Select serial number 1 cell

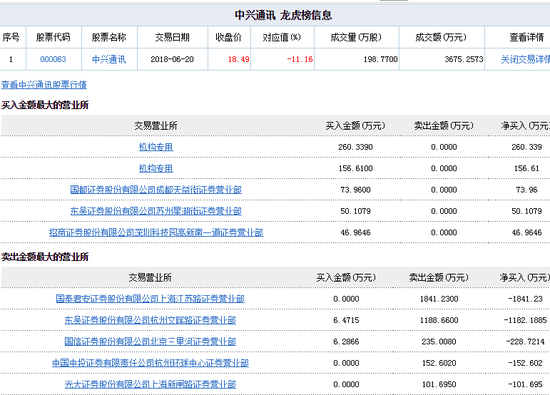point(11,59)
